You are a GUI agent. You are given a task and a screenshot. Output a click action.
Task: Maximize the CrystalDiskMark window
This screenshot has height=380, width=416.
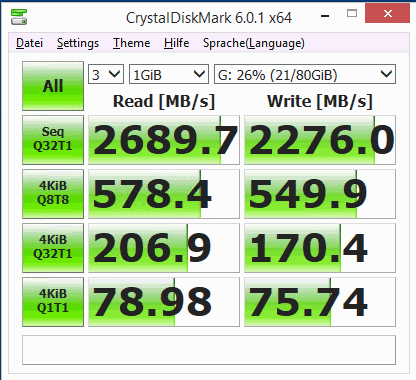(x=352, y=14)
